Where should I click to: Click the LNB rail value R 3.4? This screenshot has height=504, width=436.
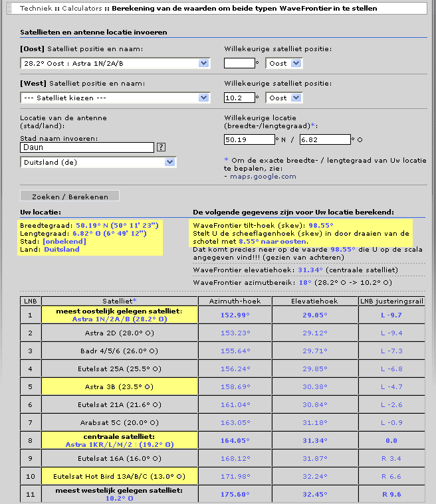pos(391,459)
